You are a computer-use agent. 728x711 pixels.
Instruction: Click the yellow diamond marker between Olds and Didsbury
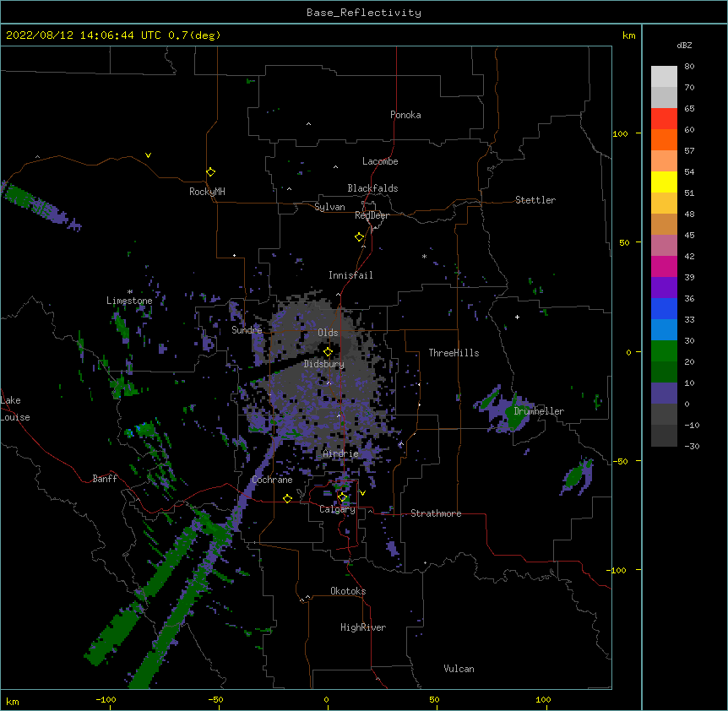click(x=328, y=352)
